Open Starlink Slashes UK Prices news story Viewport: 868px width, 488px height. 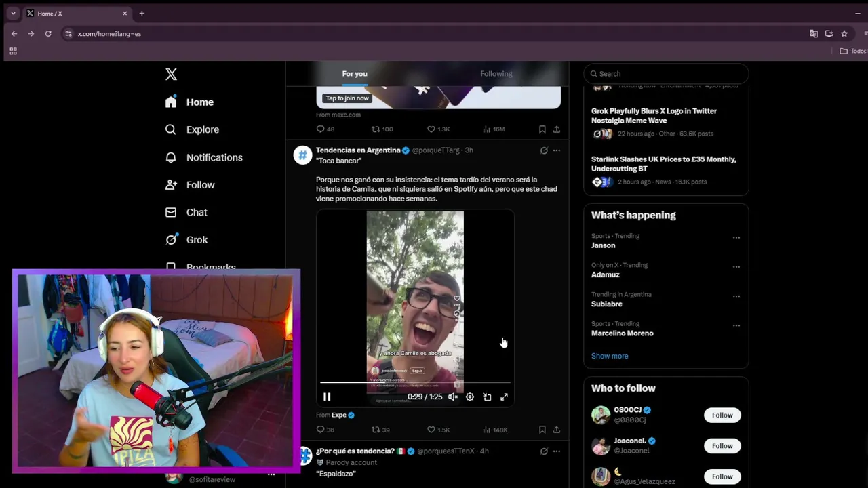[666, 171]
